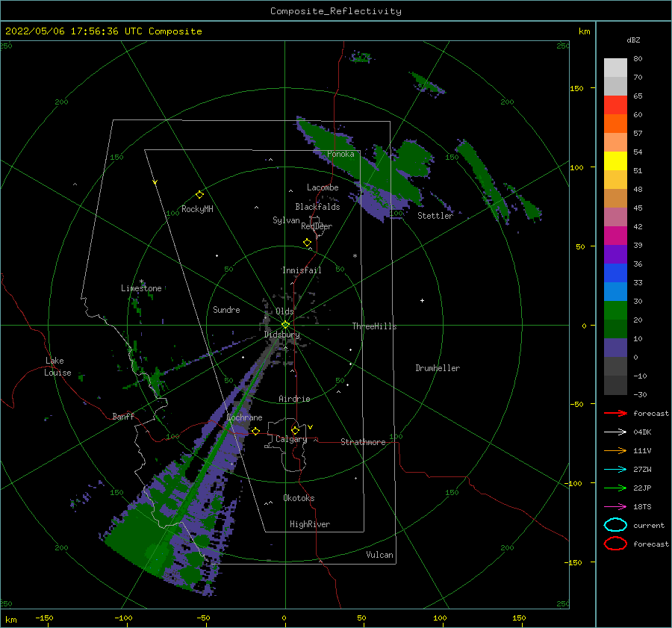672x628 pixels.
Task: Click the Lake Louise label
Action: click(x=57, y=367)
